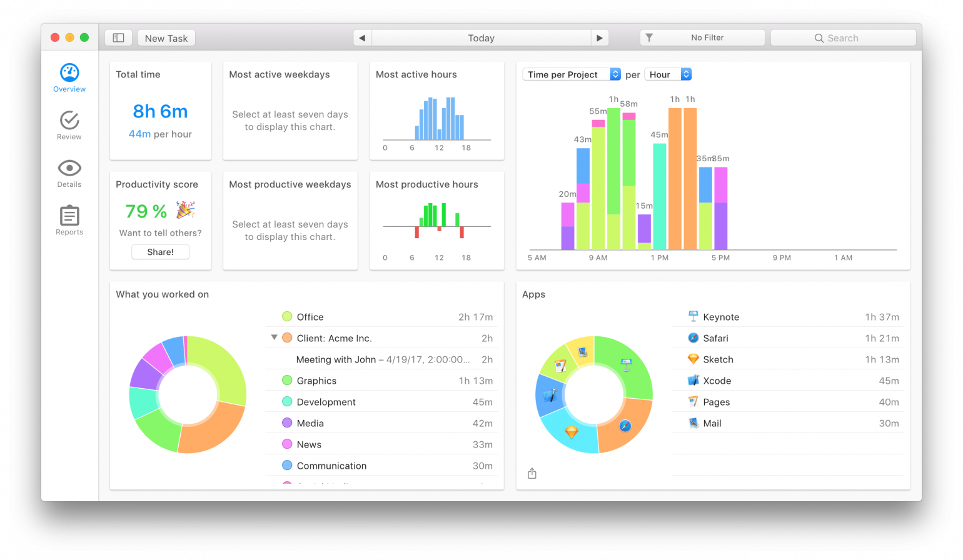Go to next day arrow
The height and width of the screenshot is (560, 963).
(x=600, y=38)
